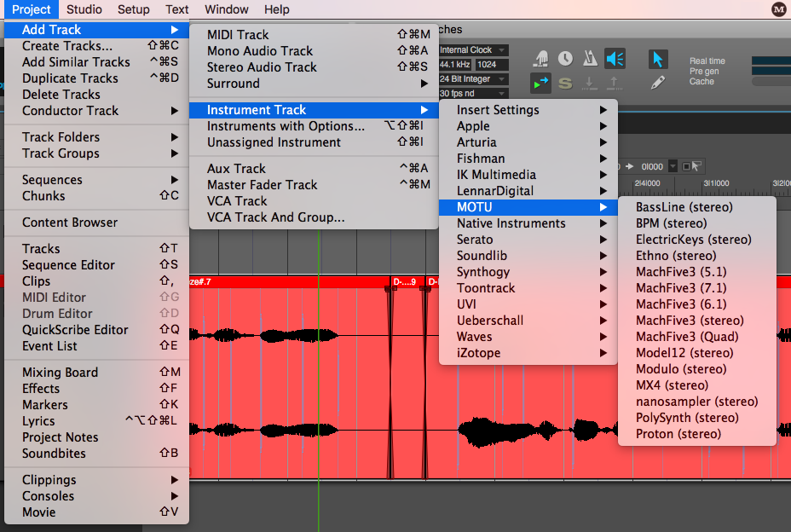Open the Content Browser
The height and width of the screenshot is (532, 791).
(x=96, y=222)
